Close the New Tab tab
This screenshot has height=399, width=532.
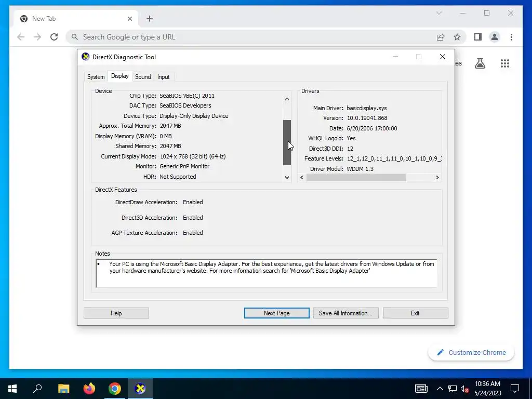coord(129,19)
